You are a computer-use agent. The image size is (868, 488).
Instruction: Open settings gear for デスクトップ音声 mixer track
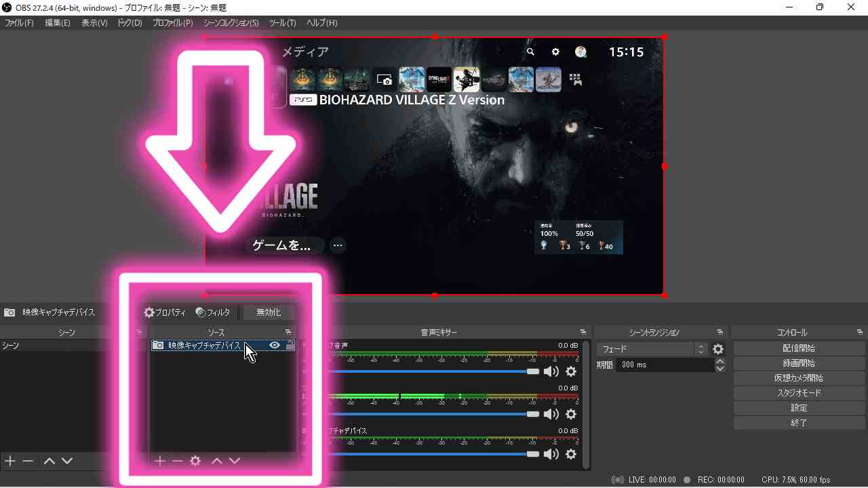(x=571, y=371)
